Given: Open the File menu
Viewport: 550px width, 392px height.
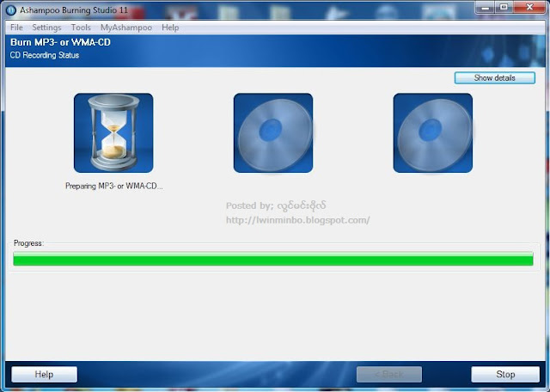Looking at the screenshot, I should (16, 28).
